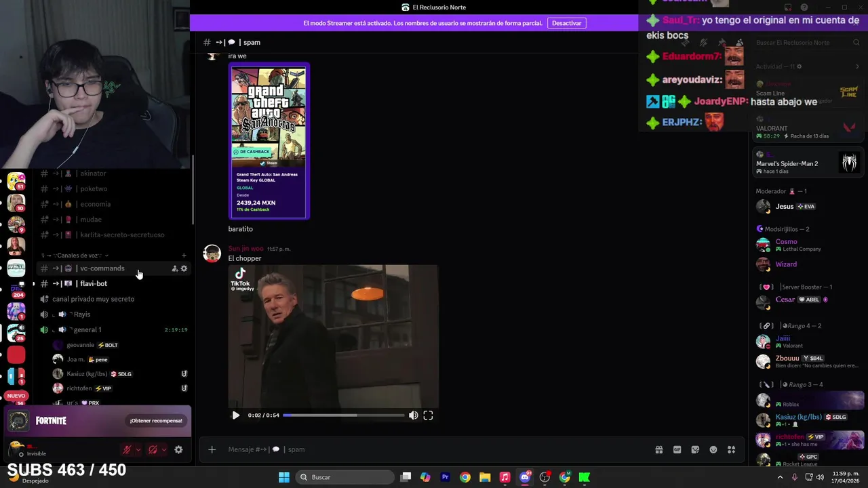Open member Jaiiii playing Valorant
This screenshot has height=488, width=868.
808,342
